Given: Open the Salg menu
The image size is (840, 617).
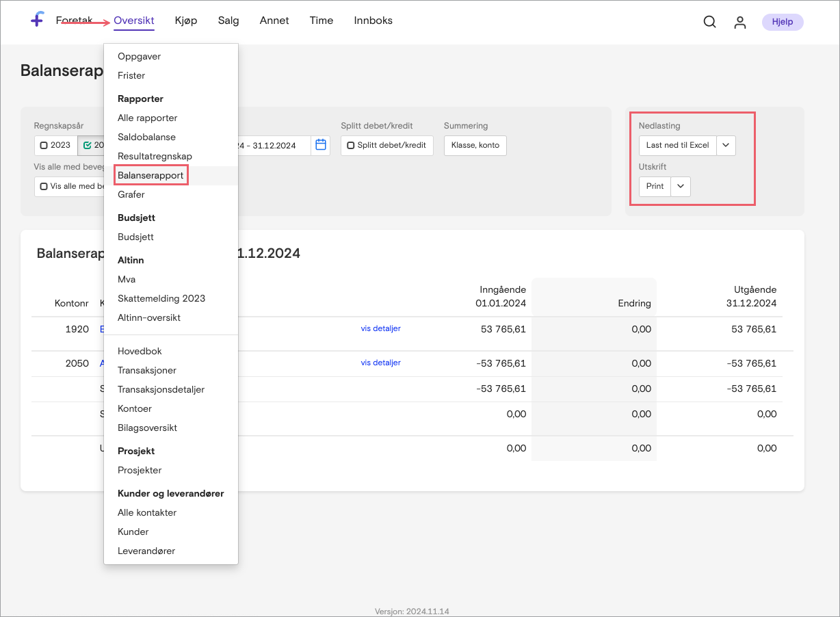Looking at the screenshot, I should click(228, 21).
